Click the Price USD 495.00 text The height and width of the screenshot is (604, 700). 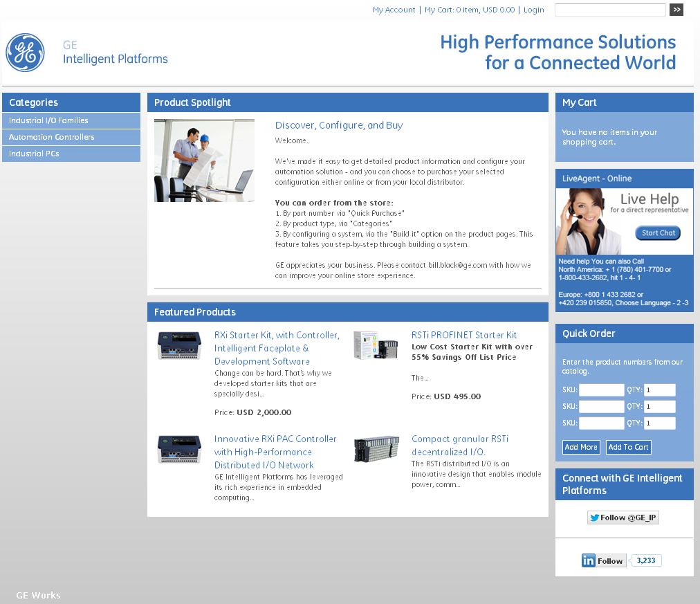(x=446, y=396)
